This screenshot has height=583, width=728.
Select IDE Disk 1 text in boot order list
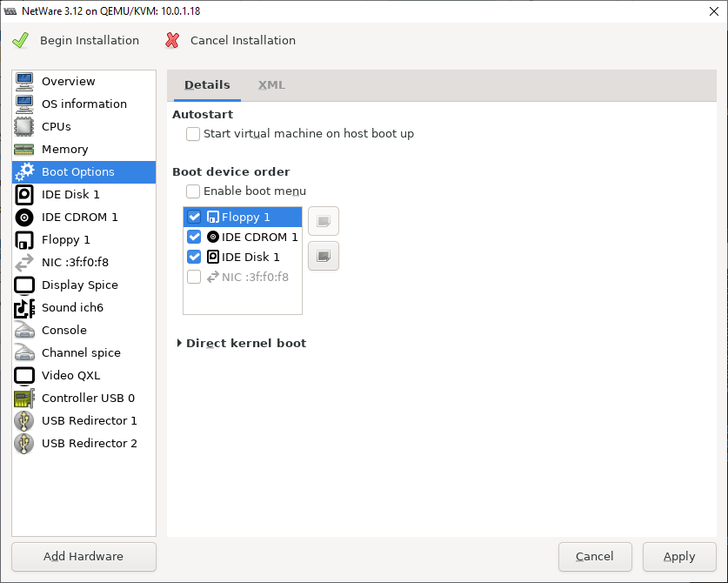[x=250, y=257]
